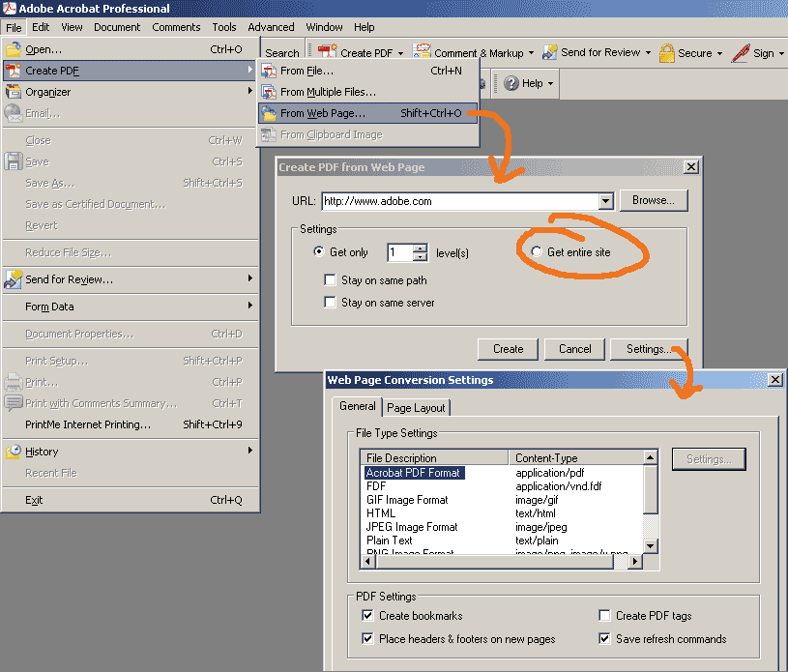Expand the Send for Review toolbar dropdown arrow
788x672 pixels.
648,52
